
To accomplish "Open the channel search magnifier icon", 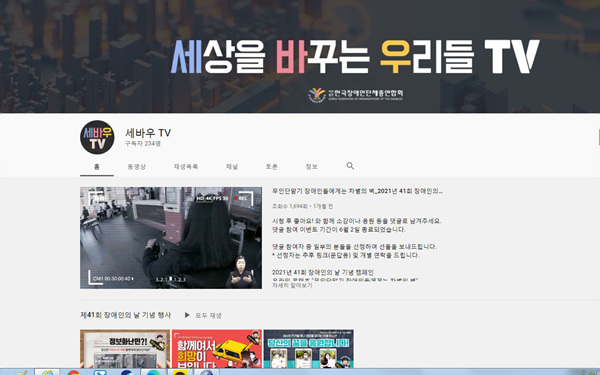I will click(x=350, y=166).
